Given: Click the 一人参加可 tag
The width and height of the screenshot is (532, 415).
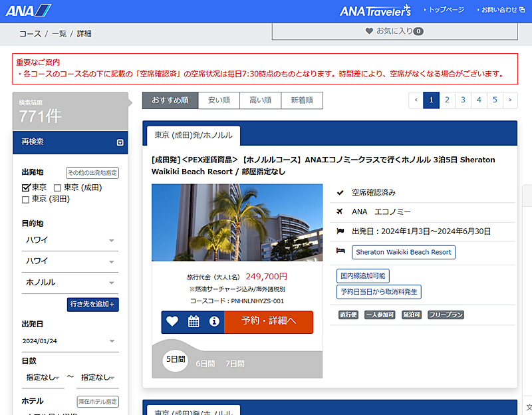Looking at the screenshot, I should 380,315.
